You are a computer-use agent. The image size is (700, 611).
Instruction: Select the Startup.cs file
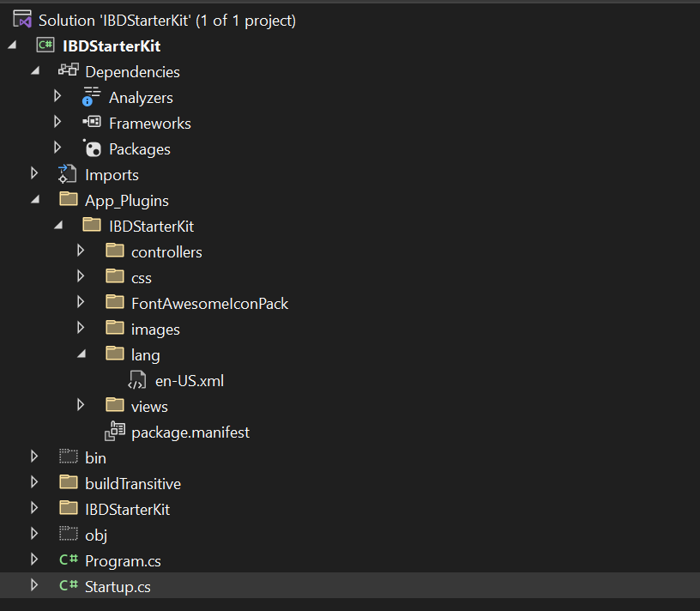[116, 586]
